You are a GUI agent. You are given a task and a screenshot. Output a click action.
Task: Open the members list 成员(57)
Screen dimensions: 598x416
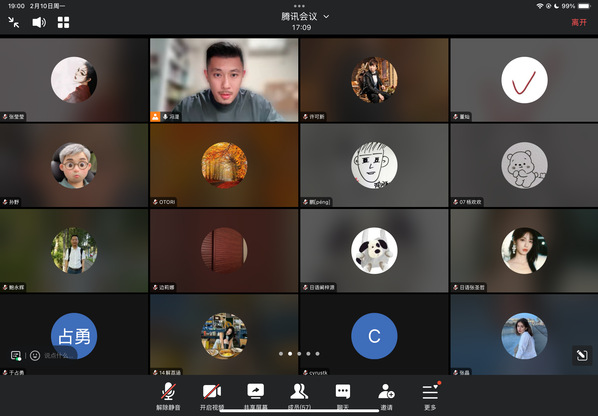299,397
